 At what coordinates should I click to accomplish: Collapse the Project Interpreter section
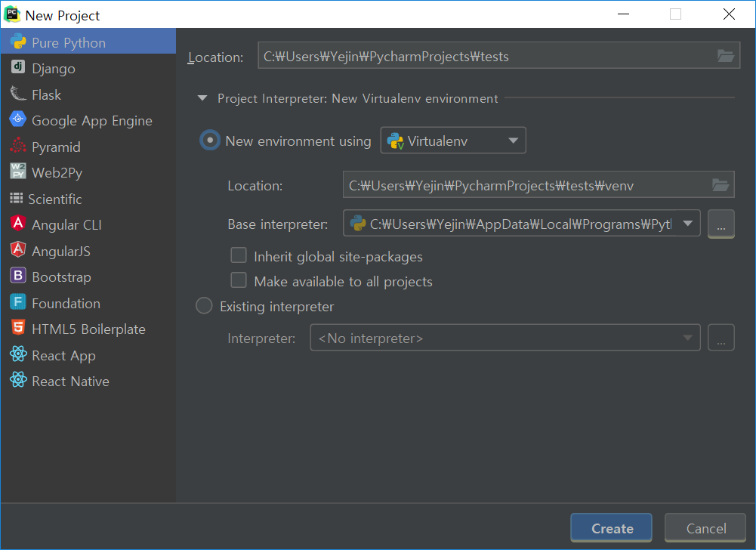tap(202, 98)
